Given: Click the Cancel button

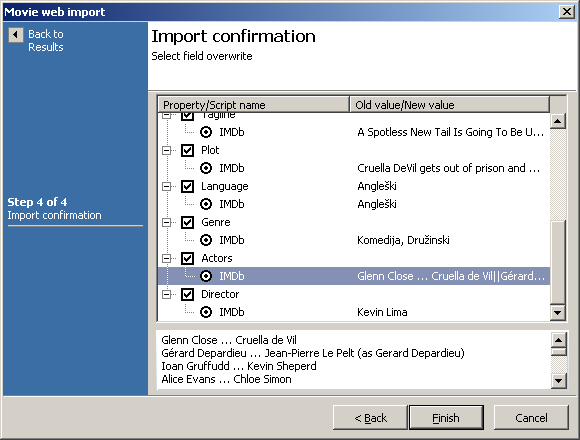Looking at the screenshot, I should pos(531,418).
